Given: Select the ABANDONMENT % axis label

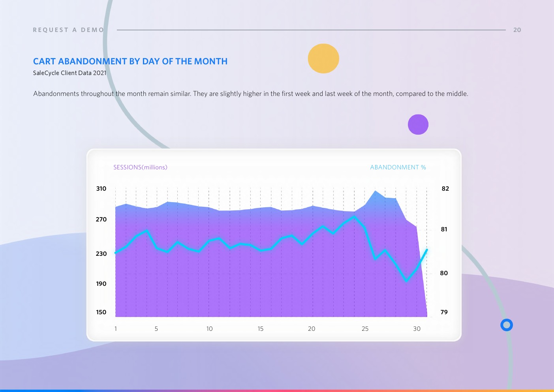Looking at the screenshot, I should coord(398,167).
